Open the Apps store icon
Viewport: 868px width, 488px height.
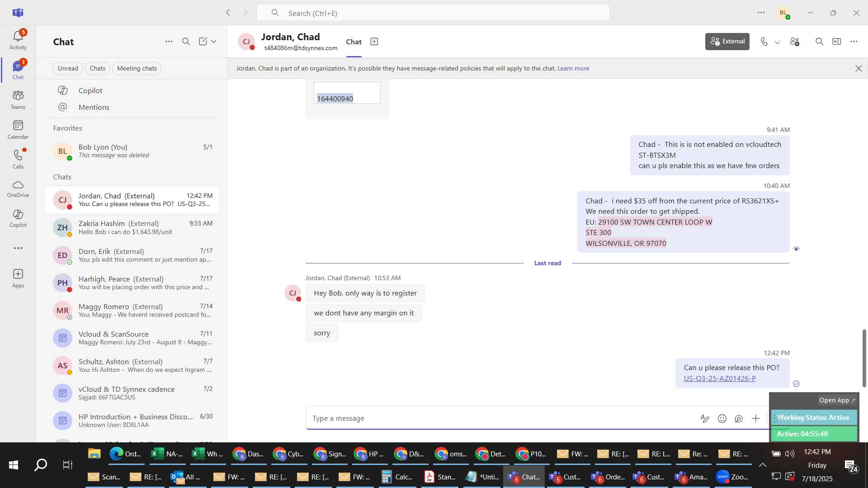pyautogui.click(x=18, y=278)
